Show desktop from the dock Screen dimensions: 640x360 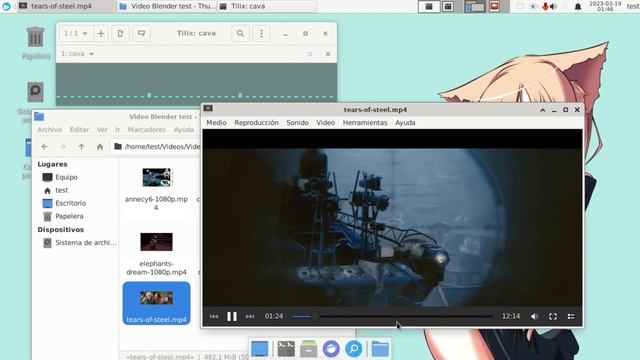point(260,349)
